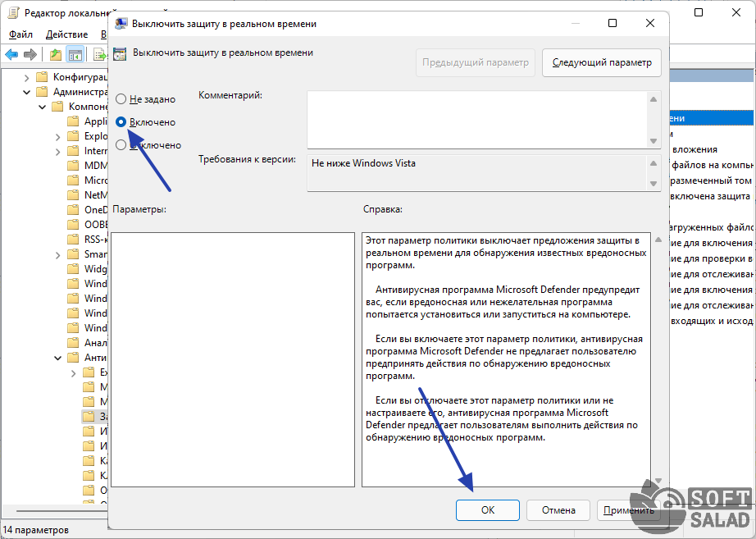Click inside the Комментарий text box
Viewport: 756px width, 539px height.
pyautogui.click(x=477, y=120)
